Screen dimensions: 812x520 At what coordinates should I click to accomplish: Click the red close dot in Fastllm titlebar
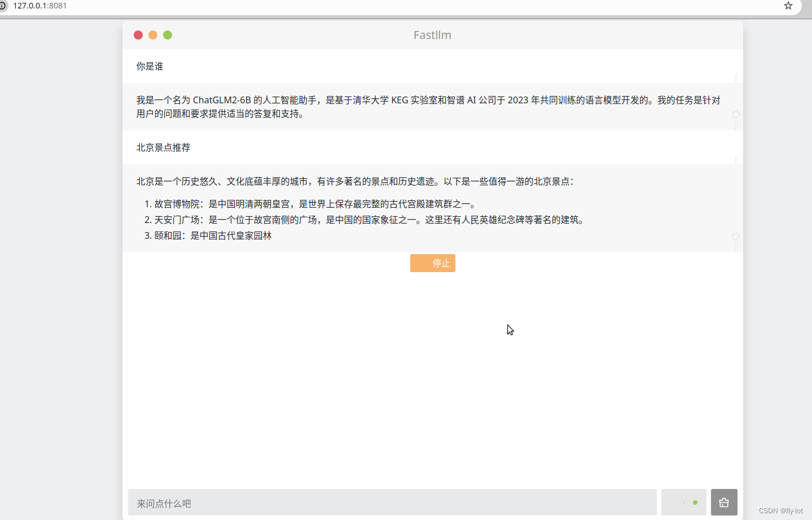coord(138,35)
